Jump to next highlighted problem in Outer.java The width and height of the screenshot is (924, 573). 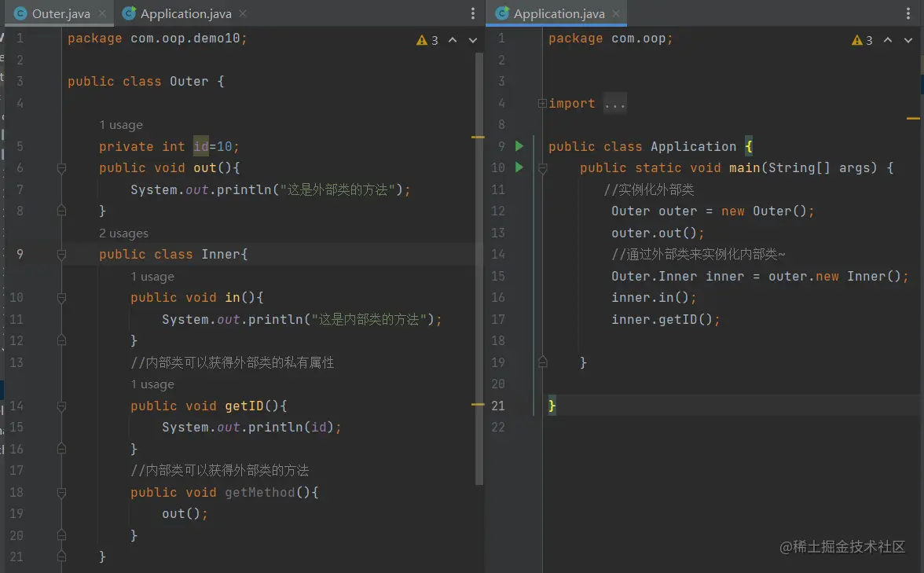[473, 40]
